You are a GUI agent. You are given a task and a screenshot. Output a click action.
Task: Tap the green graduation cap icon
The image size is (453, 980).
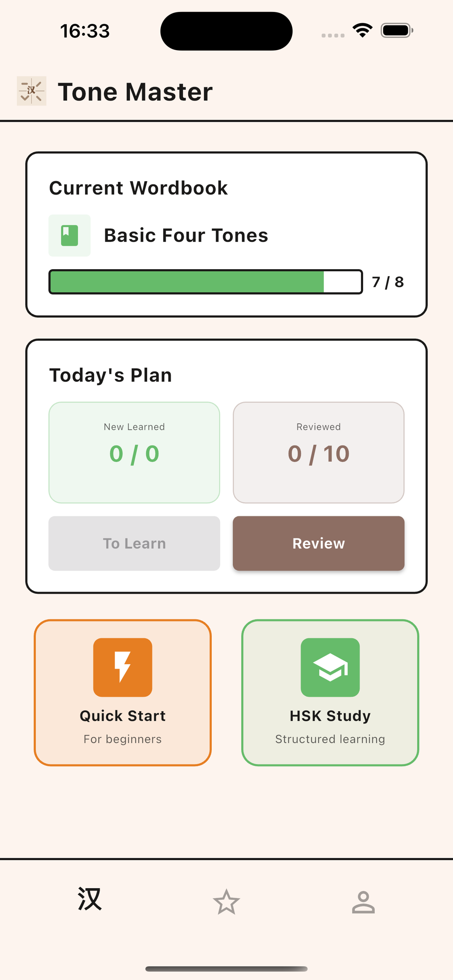[x=330, y=667]
